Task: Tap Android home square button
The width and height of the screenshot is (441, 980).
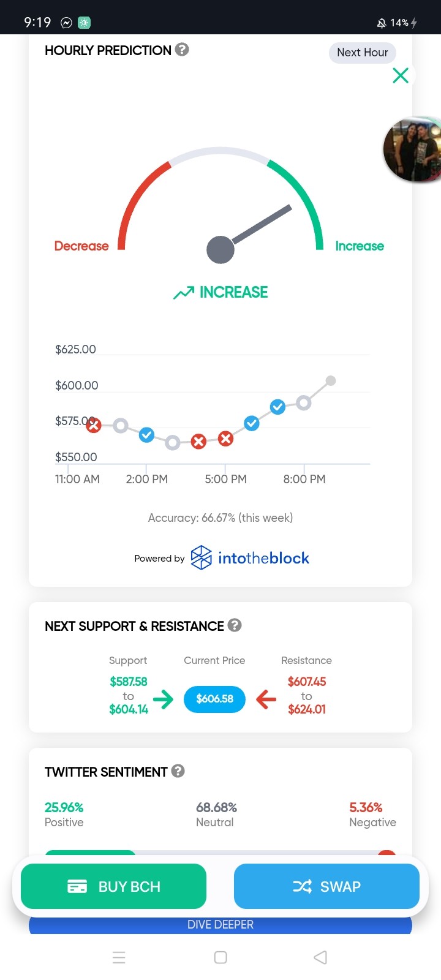Action: (221, 957)
